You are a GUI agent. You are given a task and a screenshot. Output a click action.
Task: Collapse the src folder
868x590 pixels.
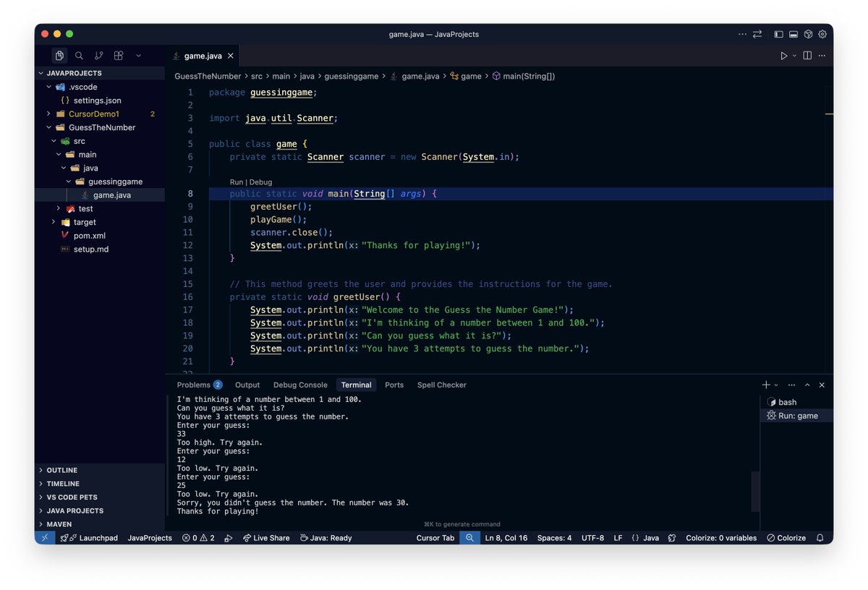point(100,141)
